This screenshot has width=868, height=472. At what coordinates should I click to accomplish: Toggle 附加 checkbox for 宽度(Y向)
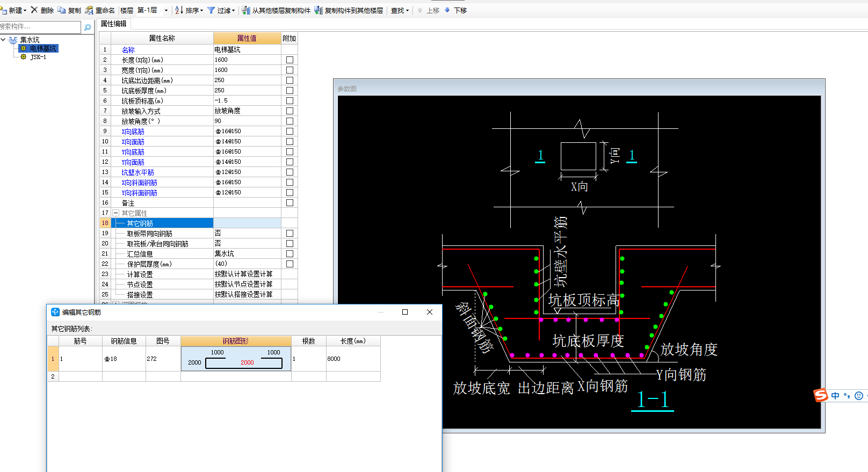[290, 70]
